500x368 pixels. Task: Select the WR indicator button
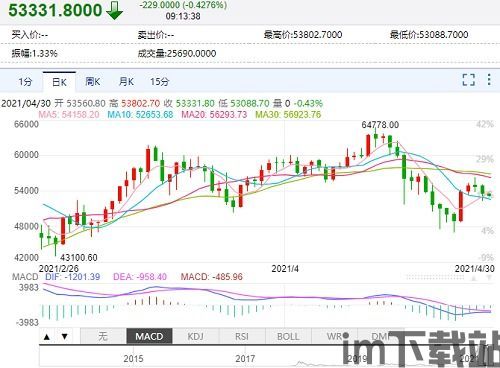click(335, 336)
